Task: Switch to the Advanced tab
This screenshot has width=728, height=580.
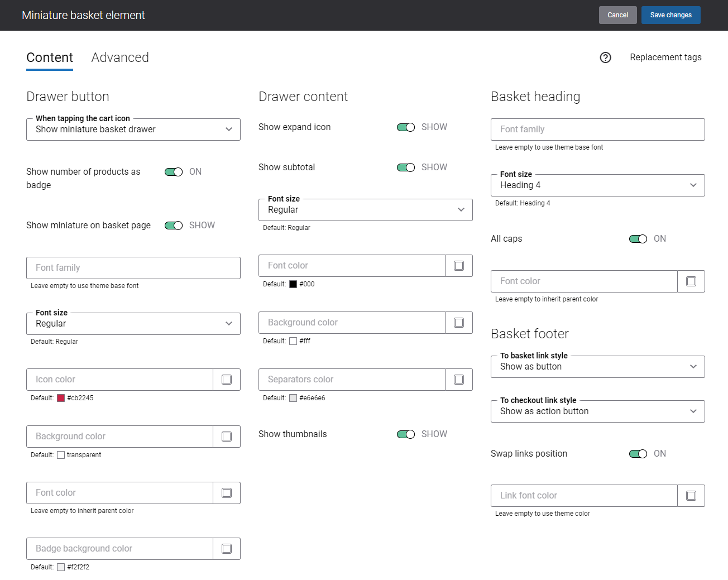Action: [120, 57]
